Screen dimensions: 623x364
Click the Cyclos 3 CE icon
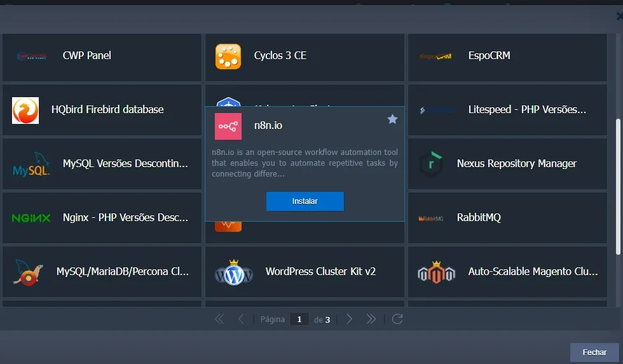228,56
